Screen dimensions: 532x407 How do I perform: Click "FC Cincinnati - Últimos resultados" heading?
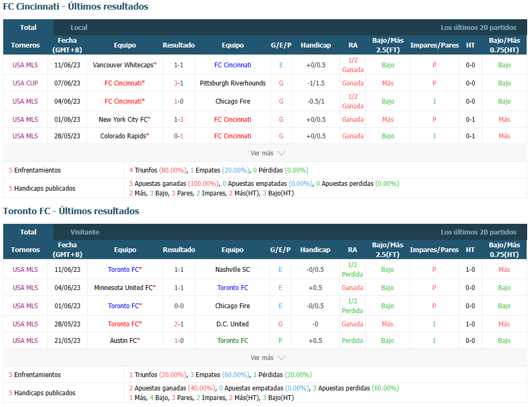pyautogui.click(x=76, y=6)
